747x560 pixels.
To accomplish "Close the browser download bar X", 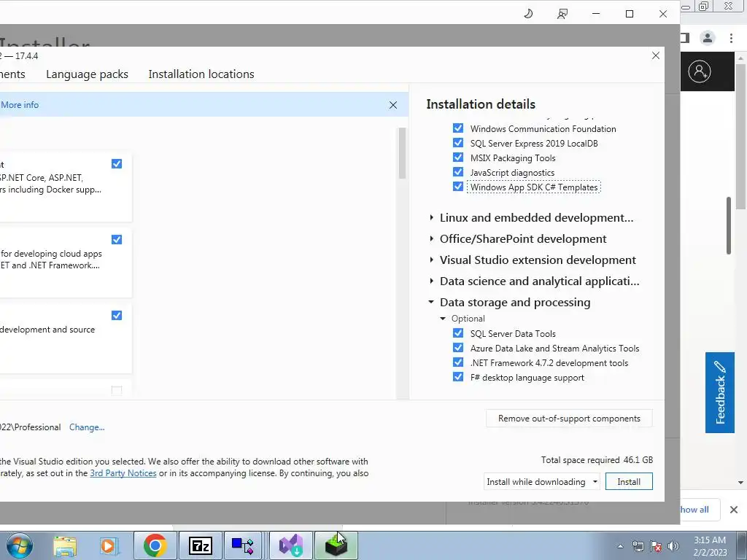I will [734, 510].
